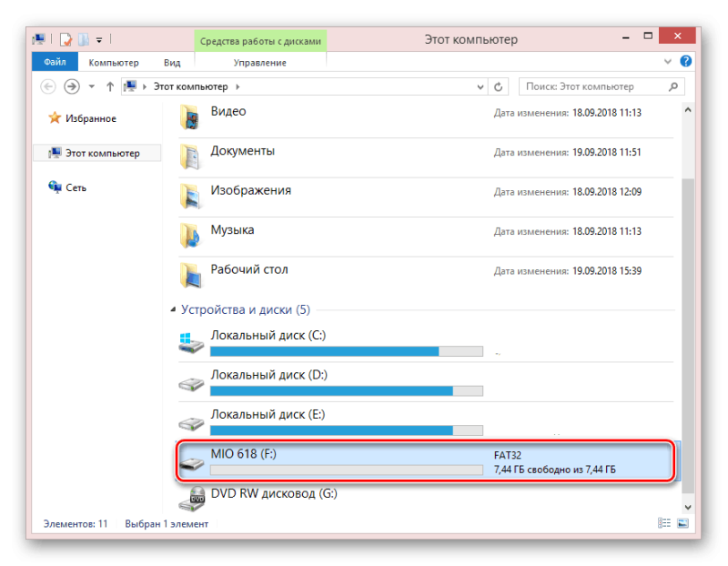Select the Локальный диск (D:) drive icon
Screen dimensions: 728x566
click(191, 383)
